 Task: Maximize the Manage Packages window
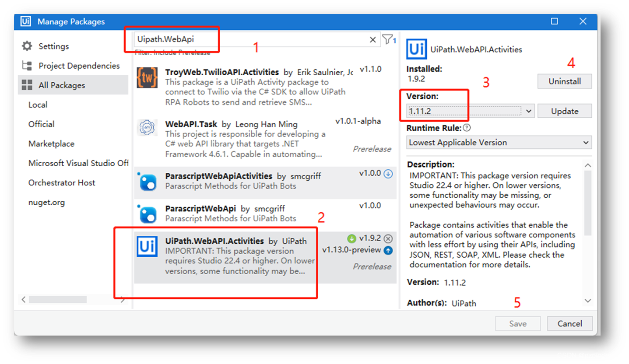tap(554, 21)
